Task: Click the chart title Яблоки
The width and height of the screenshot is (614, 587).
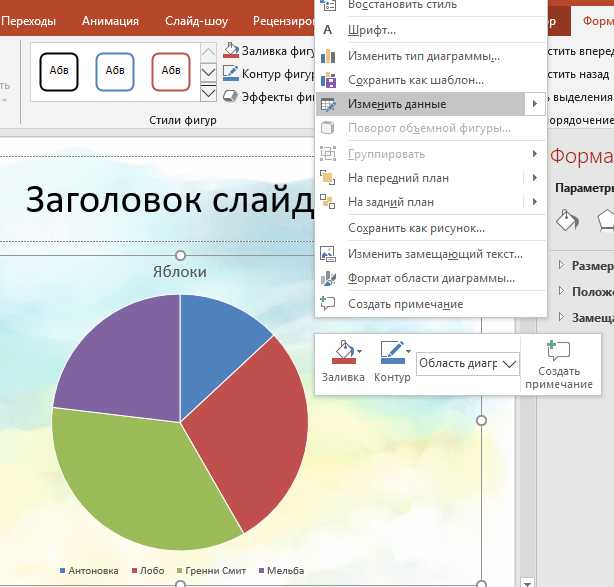Action: coord(180,271)
